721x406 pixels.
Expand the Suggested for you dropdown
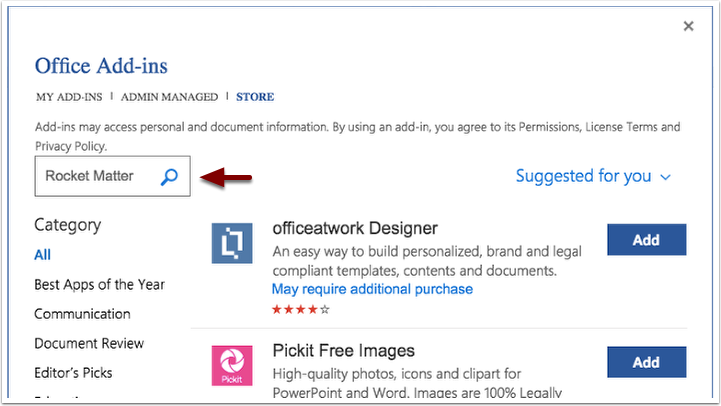[x=593, y=176]
